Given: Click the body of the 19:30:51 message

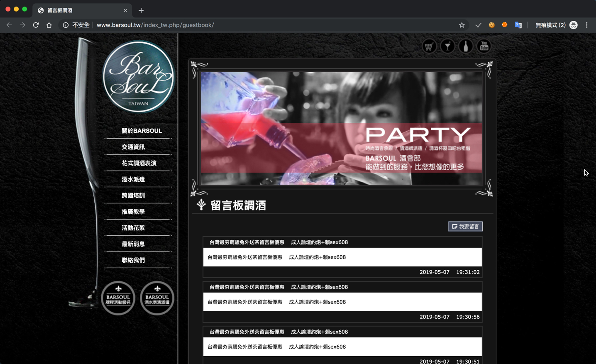Looking at the screenshot, I should 342,347.
